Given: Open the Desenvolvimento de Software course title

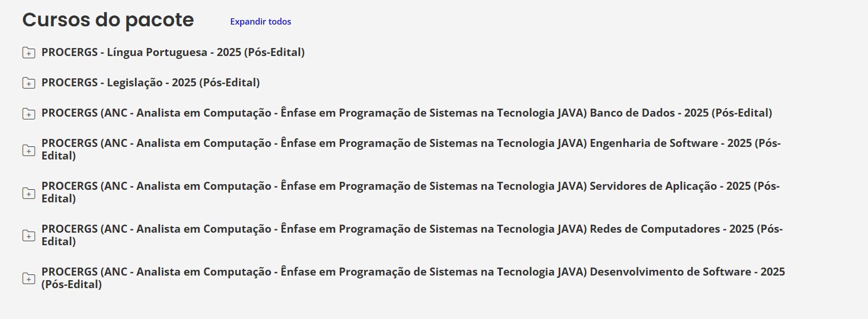Looking at the screenshot, I should click(413, 272).
